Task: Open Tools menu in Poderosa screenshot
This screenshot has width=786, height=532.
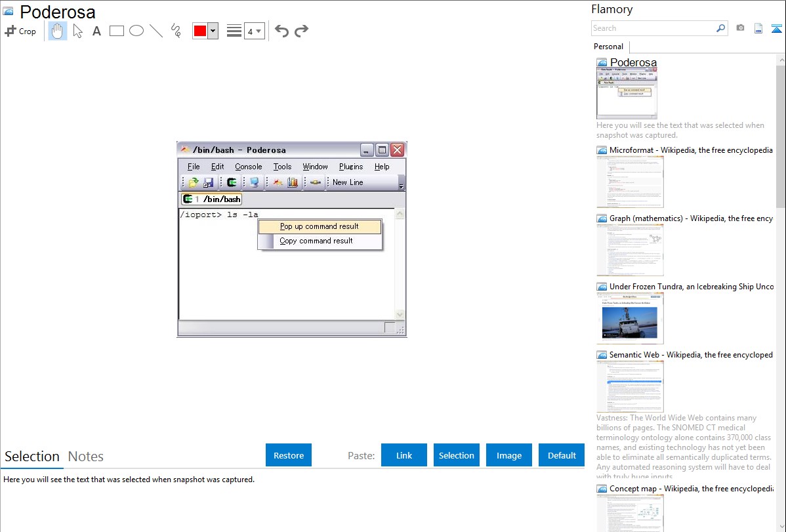Action: [x=282, y=167]
